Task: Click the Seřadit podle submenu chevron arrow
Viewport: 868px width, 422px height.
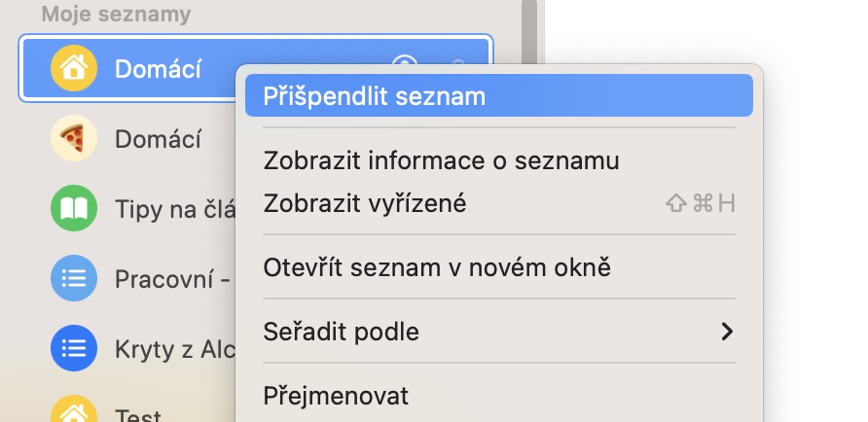Action: coord(726,332)
